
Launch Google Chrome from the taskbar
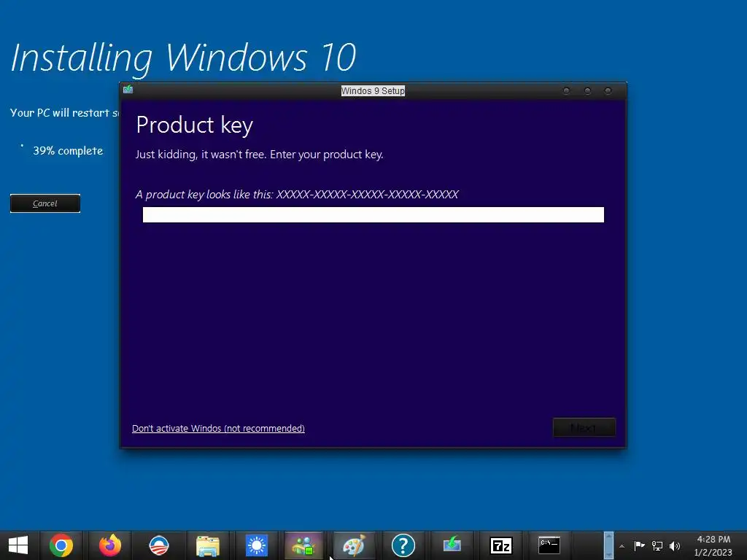61,545
